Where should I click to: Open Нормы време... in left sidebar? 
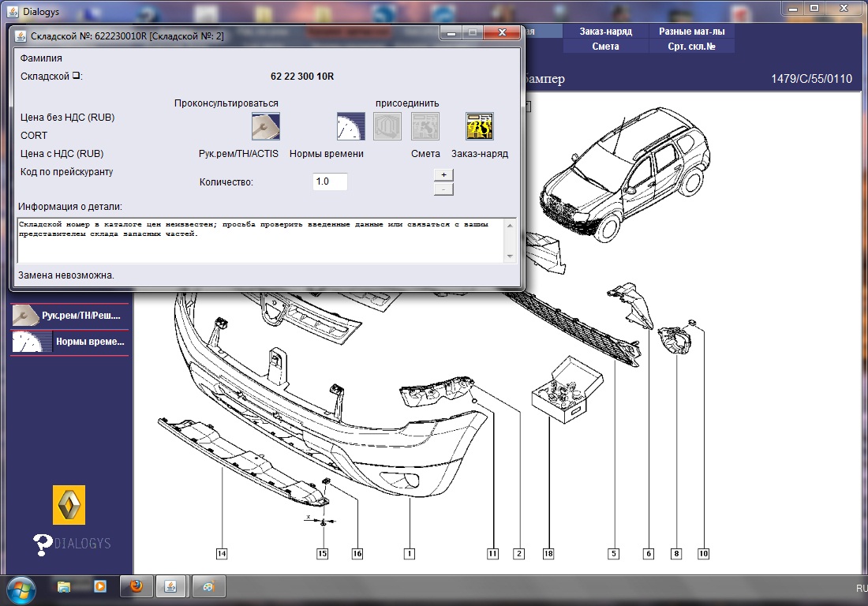(69, 342)
